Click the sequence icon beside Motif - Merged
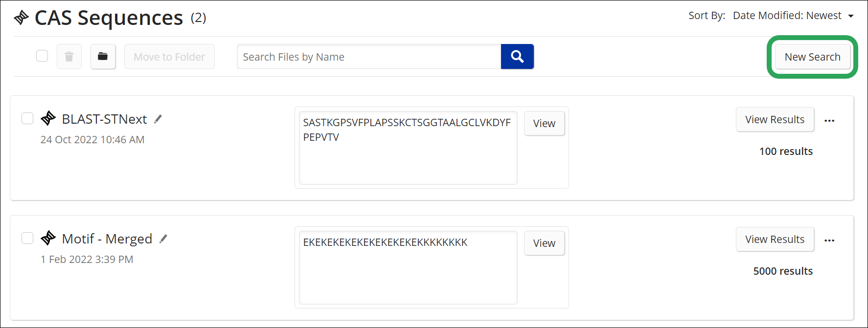 click(x=48, y=238)
